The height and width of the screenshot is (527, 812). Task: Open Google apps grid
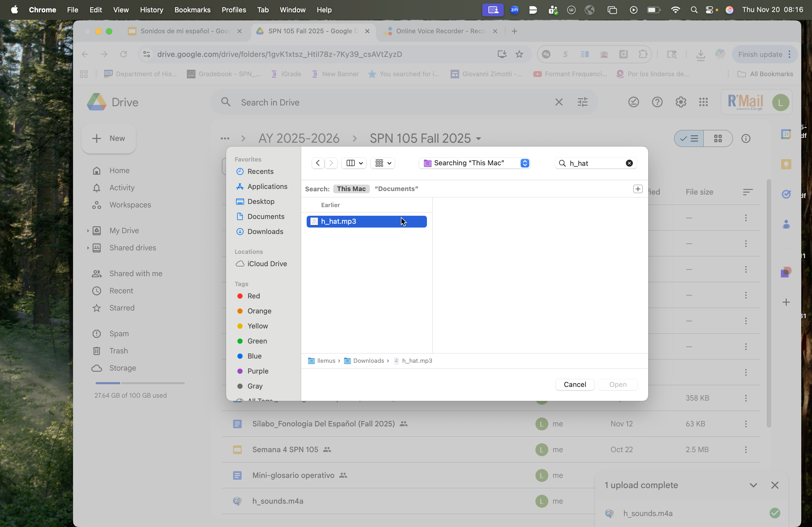click(704, 102)
